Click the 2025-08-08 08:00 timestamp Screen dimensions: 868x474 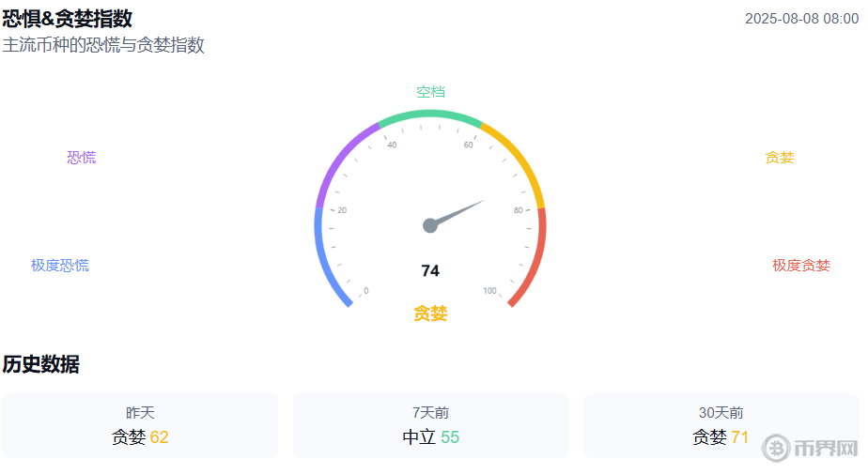(801, 19)
